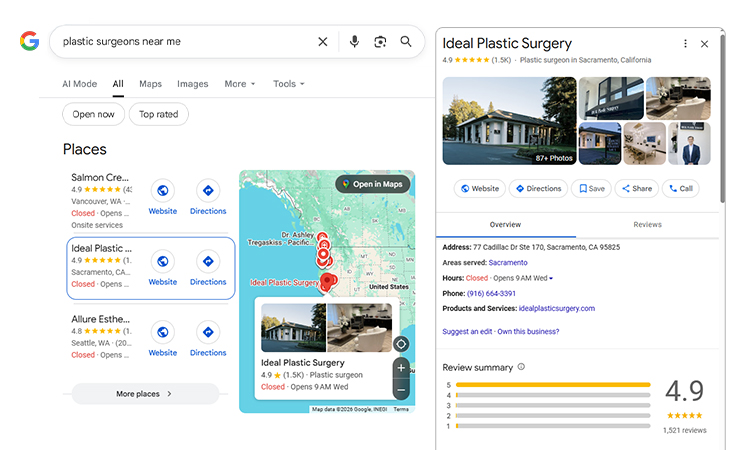750x450 pixels.
Task: Open idealplasticsurgery.com link
Action: (557, 308)
